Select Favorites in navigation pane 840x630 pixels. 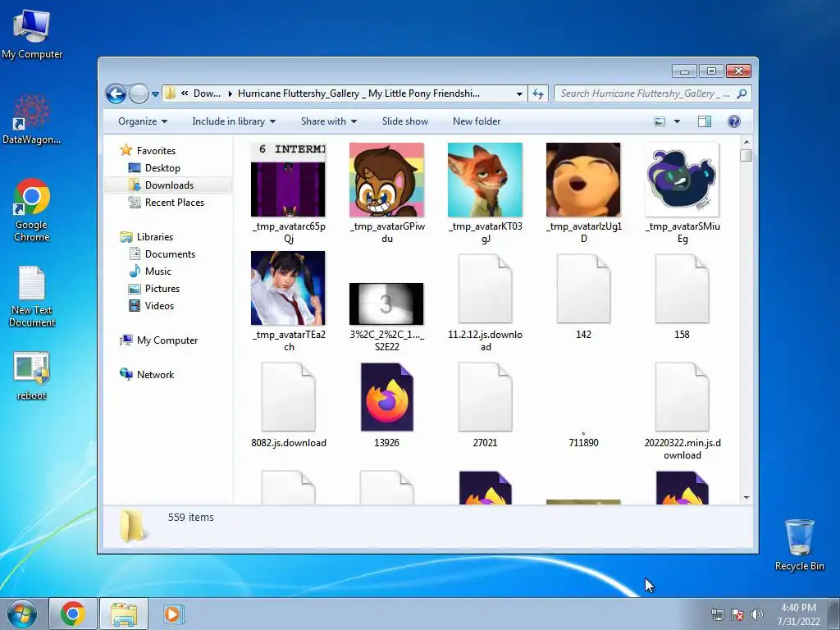[x=156, y=151]
